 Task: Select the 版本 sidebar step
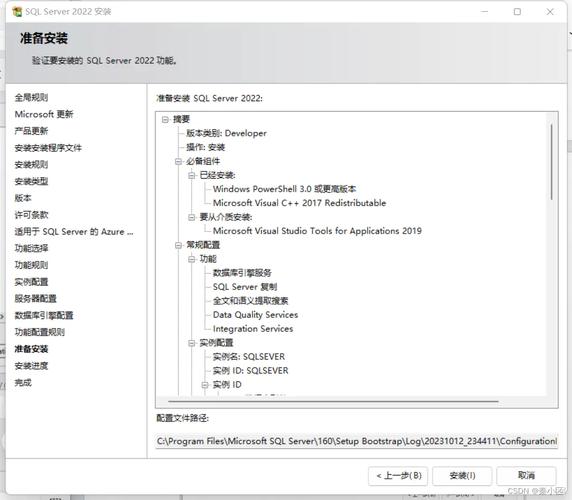23,198
